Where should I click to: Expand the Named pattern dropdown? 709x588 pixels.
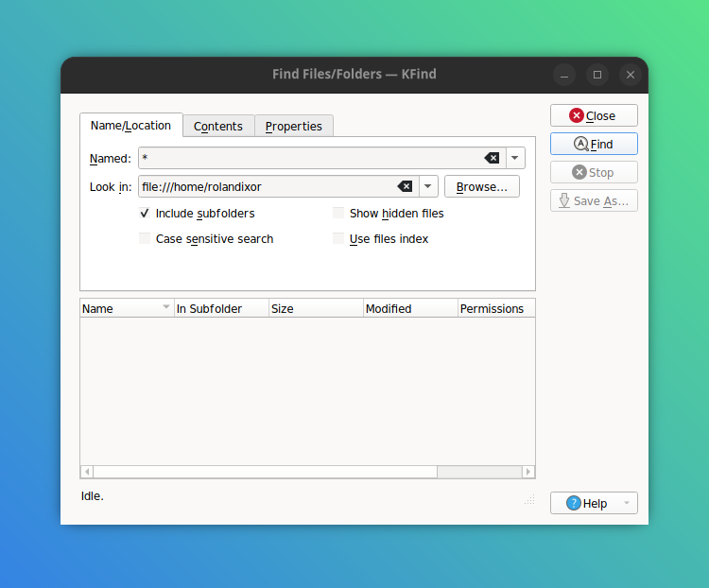pyautogui.click(x=515, y=158)
